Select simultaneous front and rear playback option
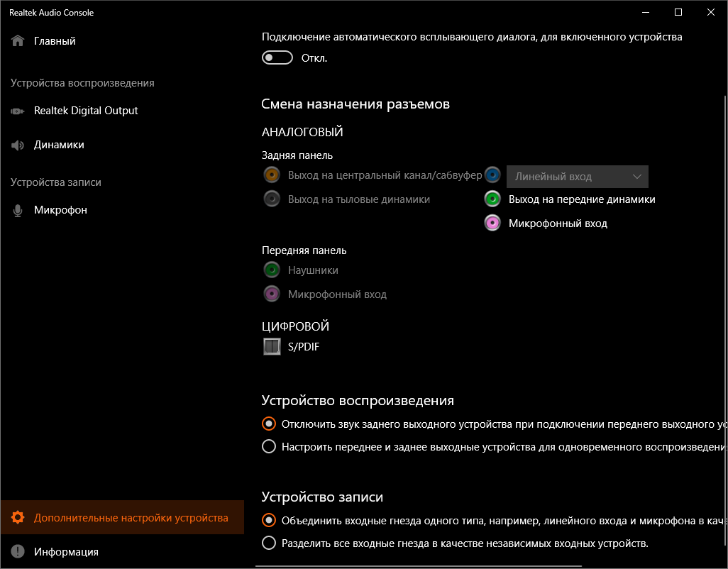The height and width of the screenshot is (569, 728). click(x=269, y=447)
